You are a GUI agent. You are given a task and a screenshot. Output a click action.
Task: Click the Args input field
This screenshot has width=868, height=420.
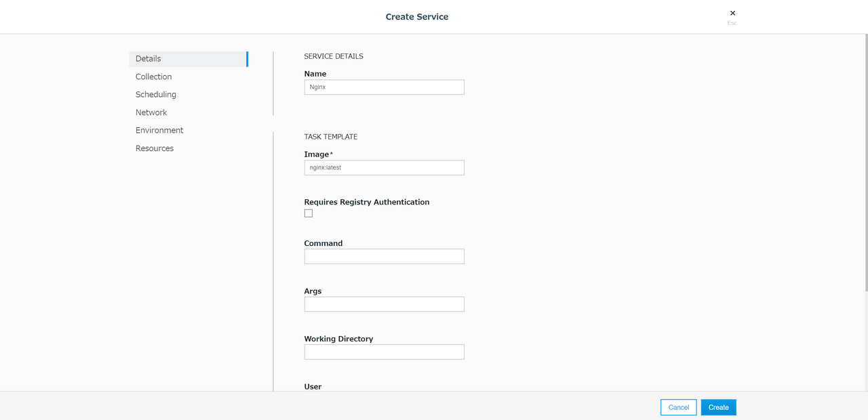pos(384,304)
